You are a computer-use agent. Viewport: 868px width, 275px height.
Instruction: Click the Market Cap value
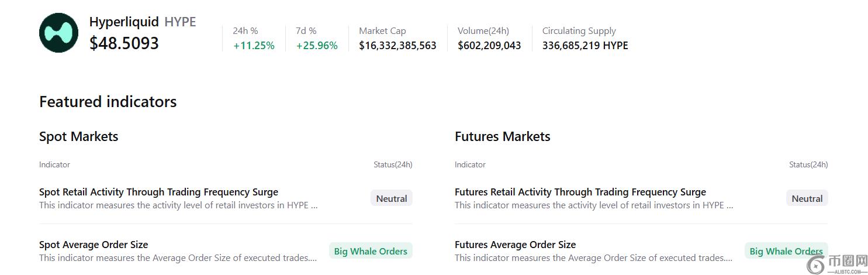point(397,46)
